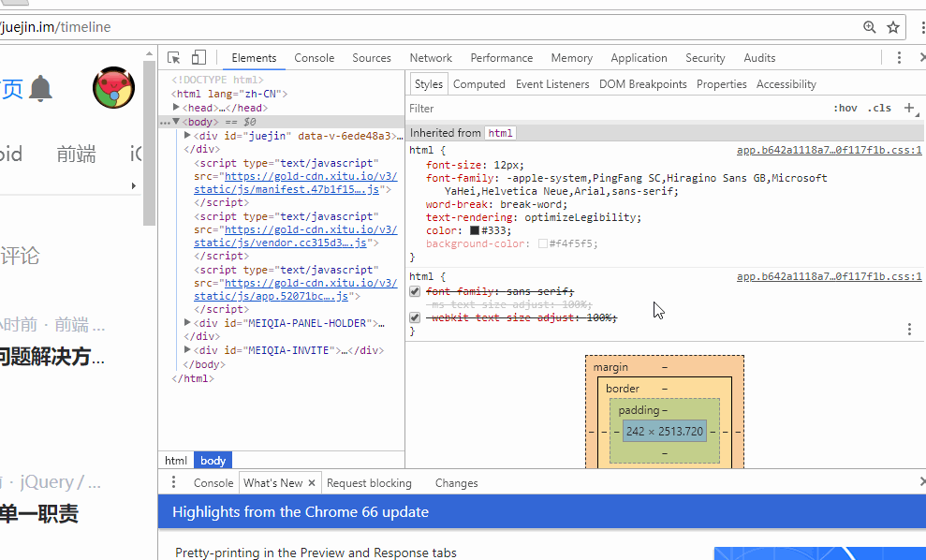Open the drawer's three-dot menu beside Console
This screenshot has height=560, width=926.
(173, 482)
